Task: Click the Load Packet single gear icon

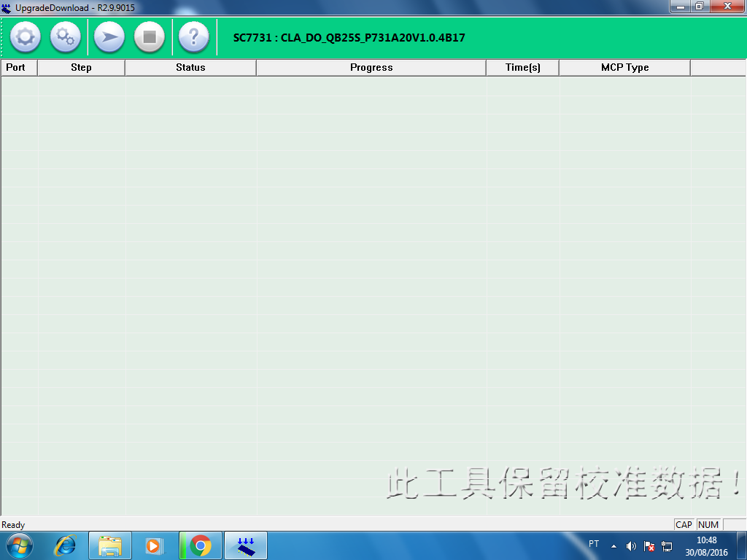Action: [x=26, y=37]
